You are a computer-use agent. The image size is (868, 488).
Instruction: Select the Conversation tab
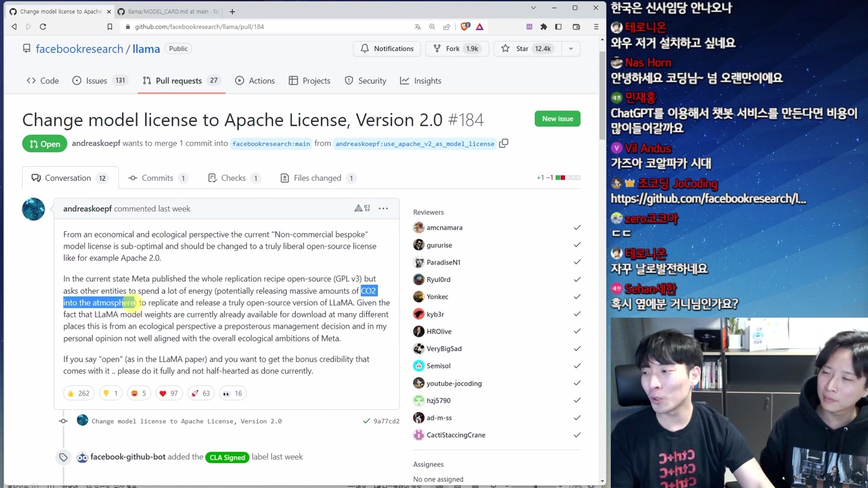coord(70,178)
